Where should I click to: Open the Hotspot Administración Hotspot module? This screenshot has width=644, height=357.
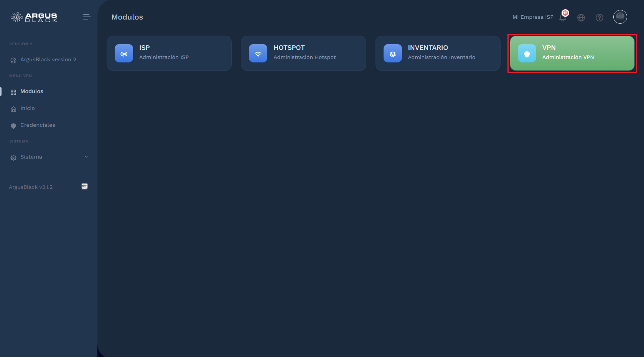point(303,53)
